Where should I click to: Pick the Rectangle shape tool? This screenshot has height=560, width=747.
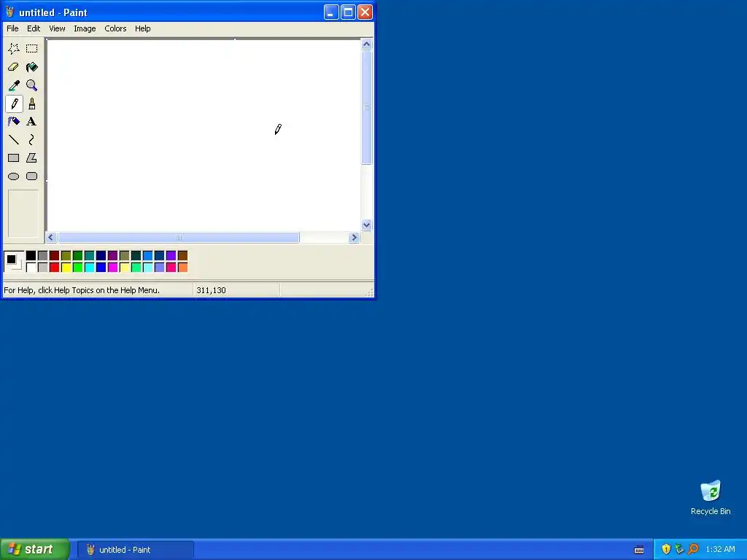14,157
